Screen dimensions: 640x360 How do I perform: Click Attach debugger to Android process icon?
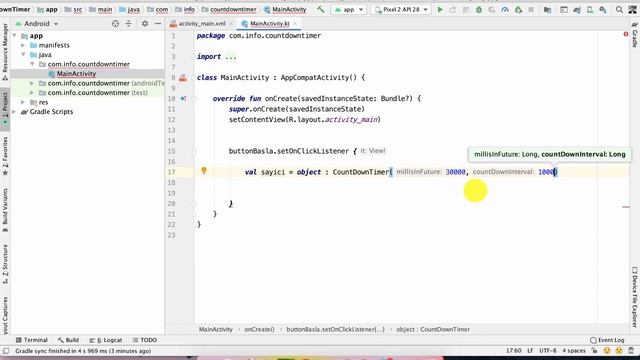518,9
